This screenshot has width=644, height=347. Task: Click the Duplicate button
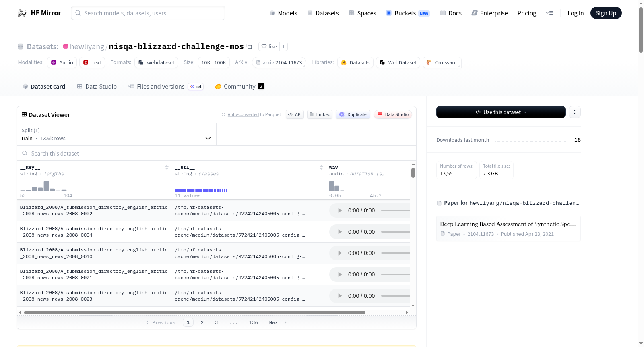coord(353,114)
